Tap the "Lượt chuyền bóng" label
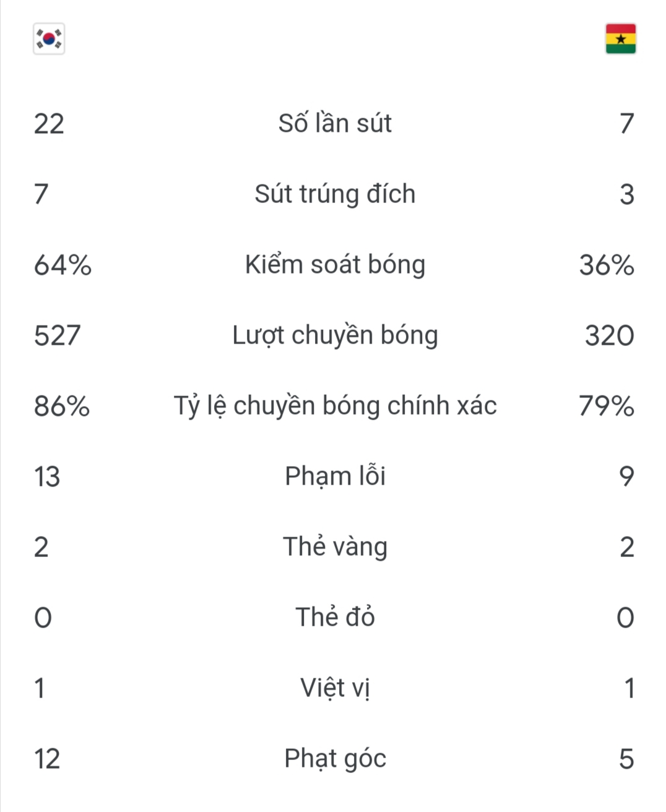This screenshot has height=812, width=666. click(x=335, y=335)
